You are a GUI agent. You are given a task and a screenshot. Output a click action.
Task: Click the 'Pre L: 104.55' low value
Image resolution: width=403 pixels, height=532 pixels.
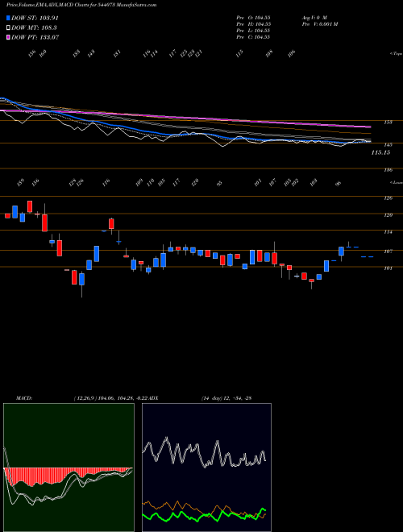253,31
